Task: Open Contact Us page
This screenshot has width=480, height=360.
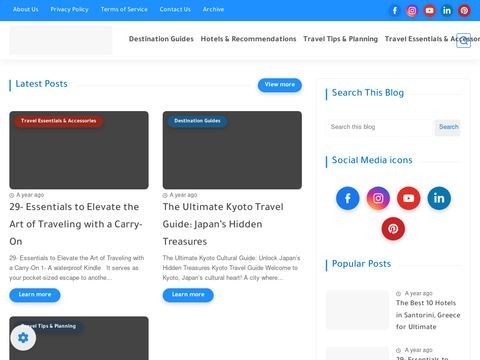Action: [x=175, y=9]
